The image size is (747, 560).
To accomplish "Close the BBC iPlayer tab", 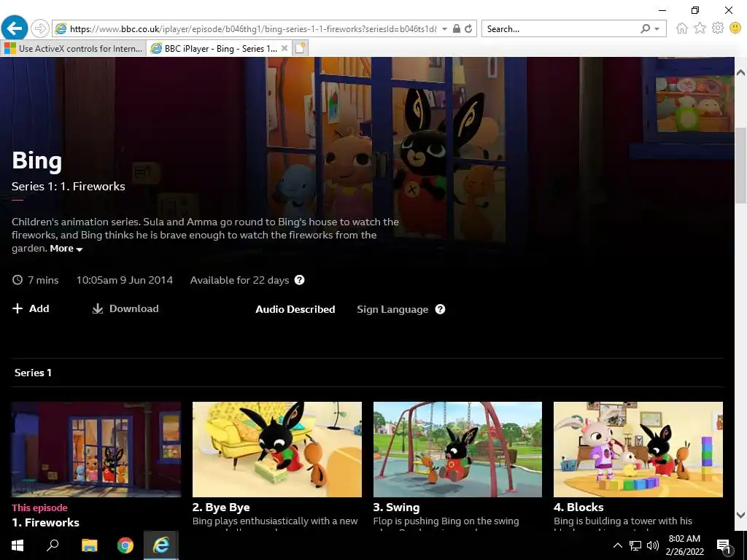I will tap(285, 48).
